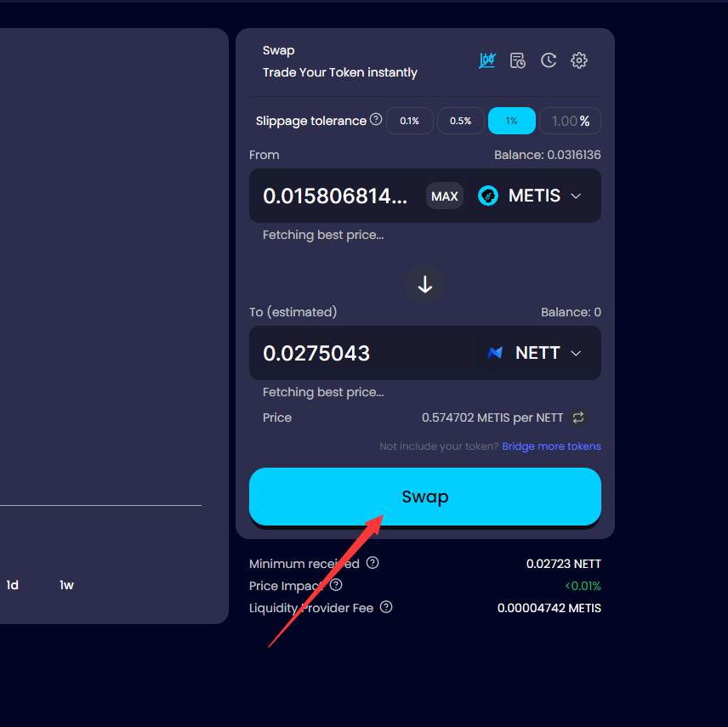Show Minimum received help tooltip

tap(373, 563)
